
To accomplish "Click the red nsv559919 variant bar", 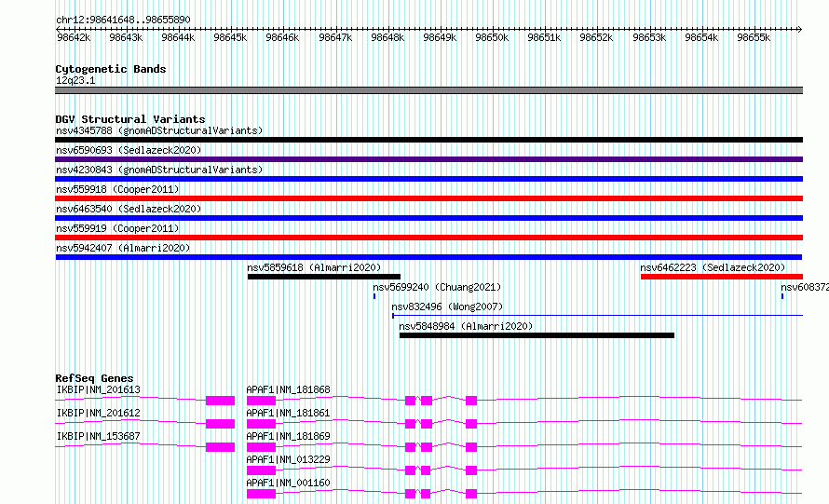I will (x=428, y=238).
